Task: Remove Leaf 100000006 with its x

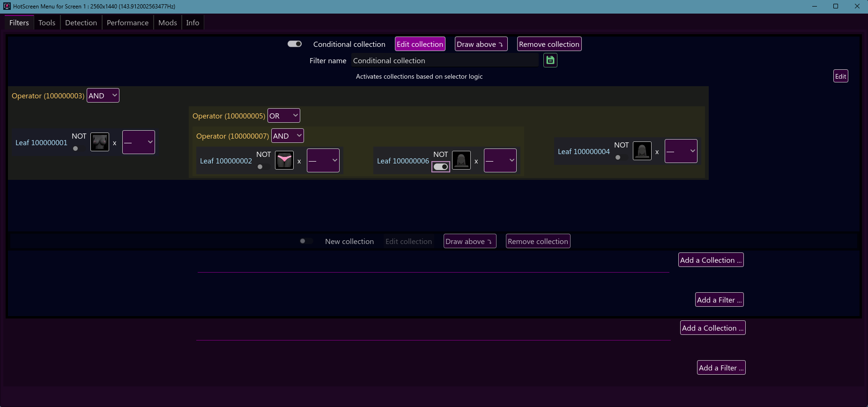Action: (x=476, y=161)
